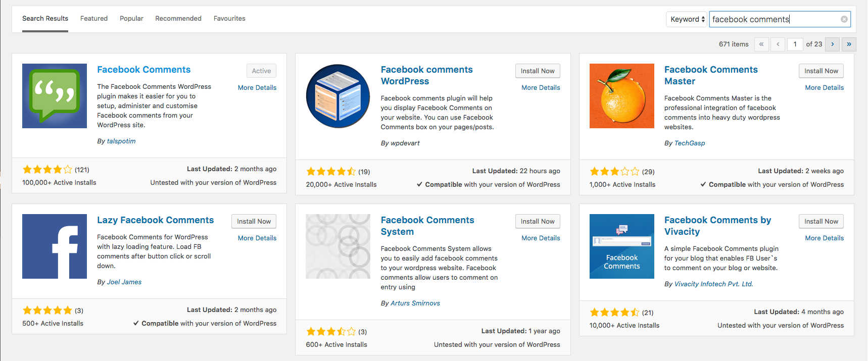Click the Lazy Facebook Comments logo icon
Screen dimensions: 868x361
click(x=55, y=246)
